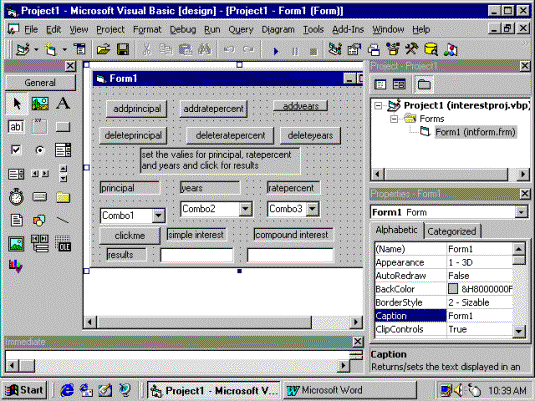
Task: Select the FileListBox tool in toolbox
Action: (16, 220)
